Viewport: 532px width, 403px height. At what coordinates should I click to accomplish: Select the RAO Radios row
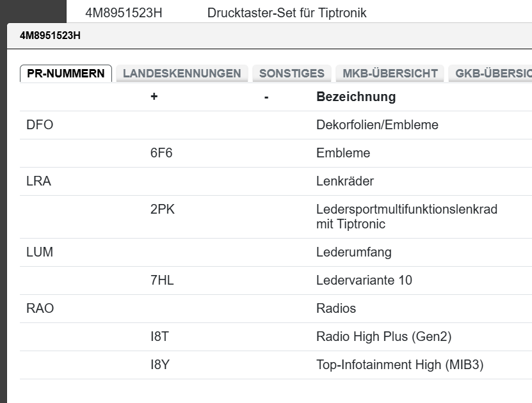click(40, 308)
